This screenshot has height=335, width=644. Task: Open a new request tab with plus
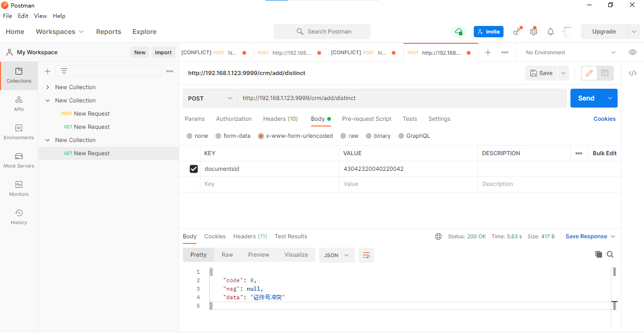point(488,52)
